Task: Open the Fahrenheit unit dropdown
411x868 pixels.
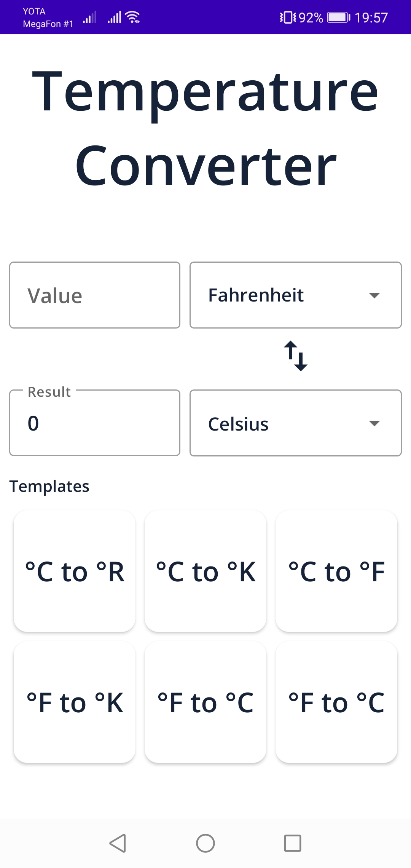Action: [x=296, y=295]
